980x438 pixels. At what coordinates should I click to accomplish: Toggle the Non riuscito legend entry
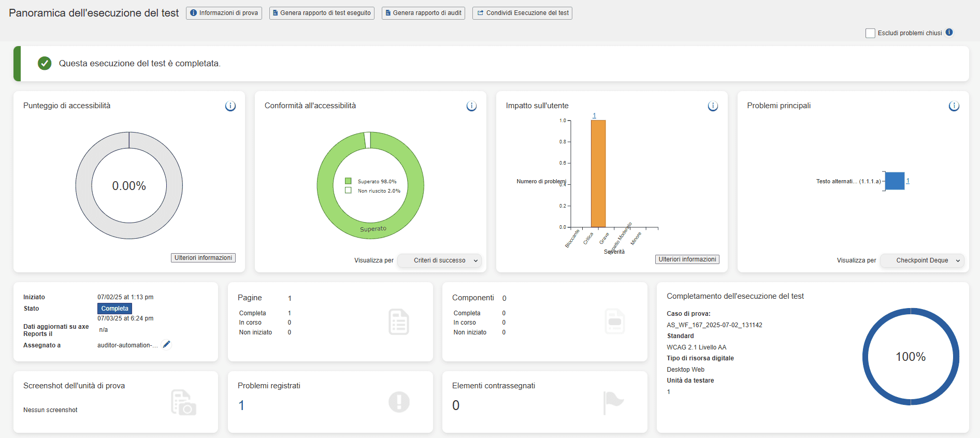click(x=349, y=191)
